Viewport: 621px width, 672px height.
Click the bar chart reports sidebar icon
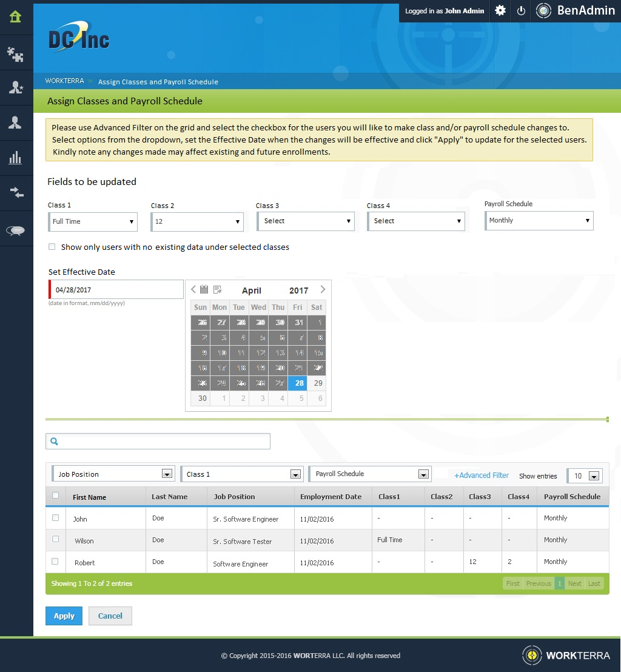pos(16,158)
